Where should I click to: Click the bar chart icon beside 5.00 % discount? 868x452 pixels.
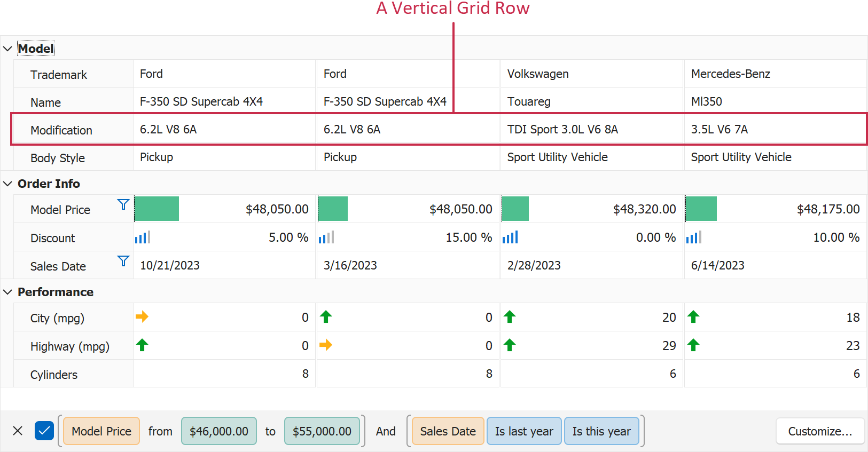click(142, 237)
